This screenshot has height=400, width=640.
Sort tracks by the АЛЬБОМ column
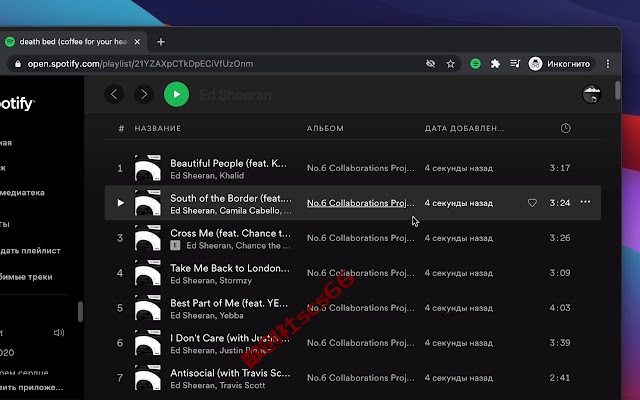(x=325, y=128)
